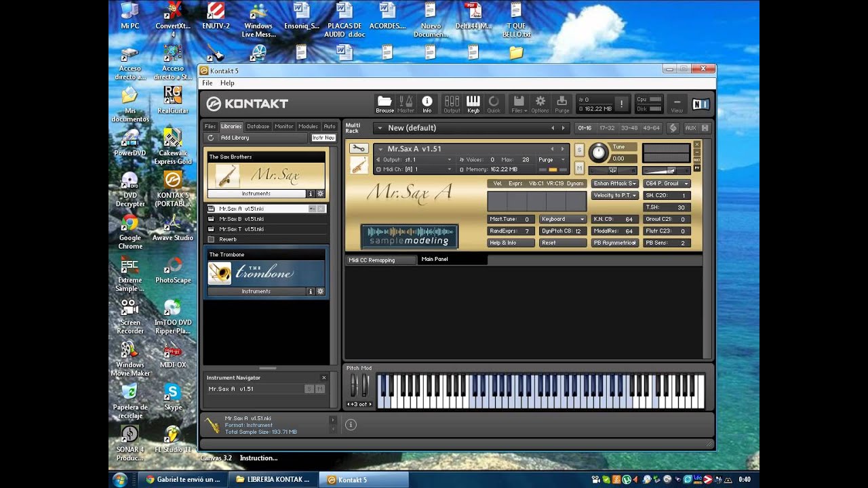Open the multi preset dropdown arrow
868x488 pixels.
[x=380, y=128]
